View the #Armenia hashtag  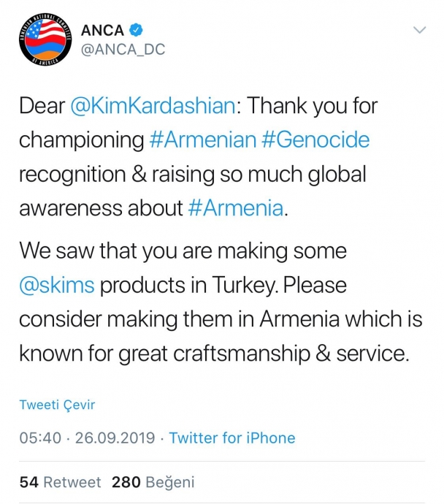point(234,208)
